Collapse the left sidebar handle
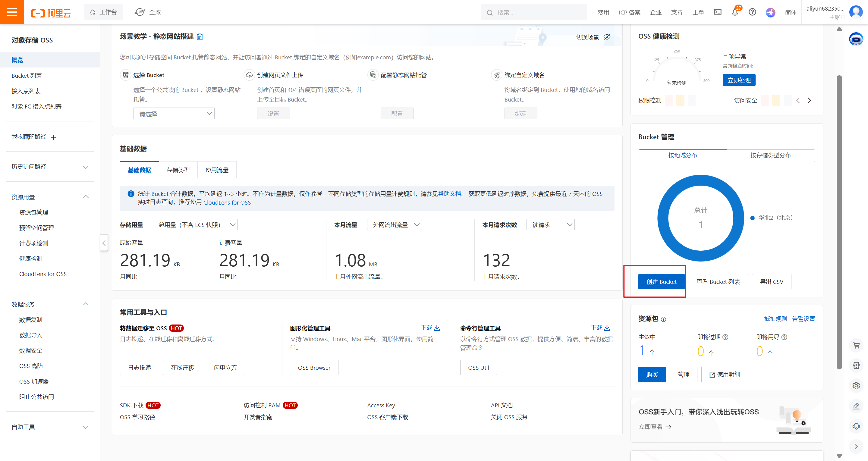The width and height of the screenshot is (868, 461). click(x=104, y=243)
